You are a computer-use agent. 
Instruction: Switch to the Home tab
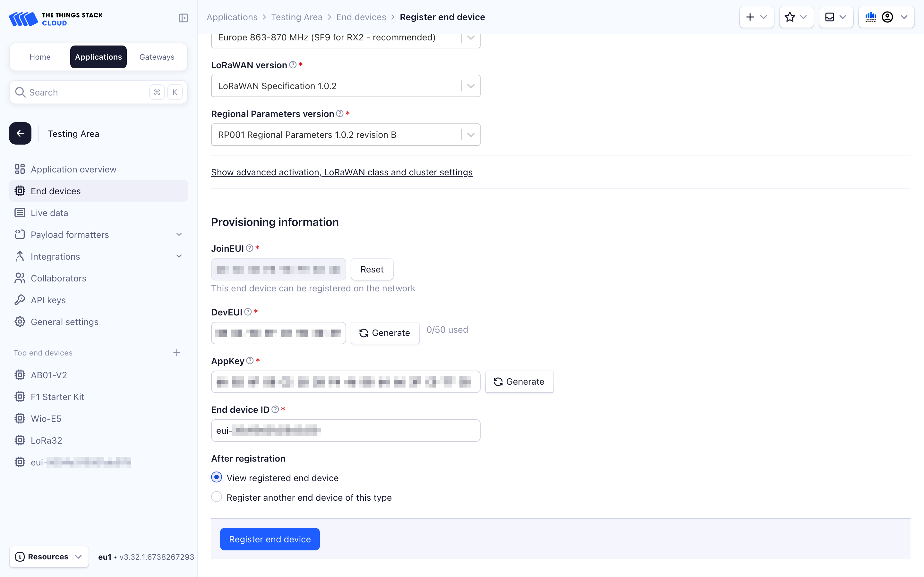point(40,56)
